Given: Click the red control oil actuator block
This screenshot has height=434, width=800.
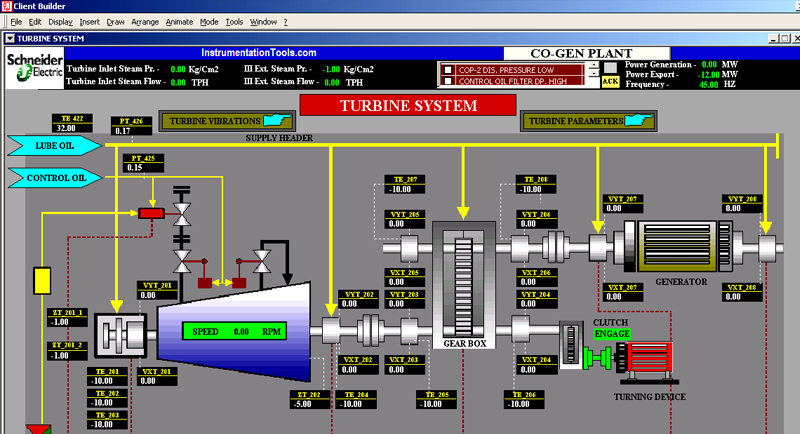Looking at the screenshot, I should click(151, 213).
